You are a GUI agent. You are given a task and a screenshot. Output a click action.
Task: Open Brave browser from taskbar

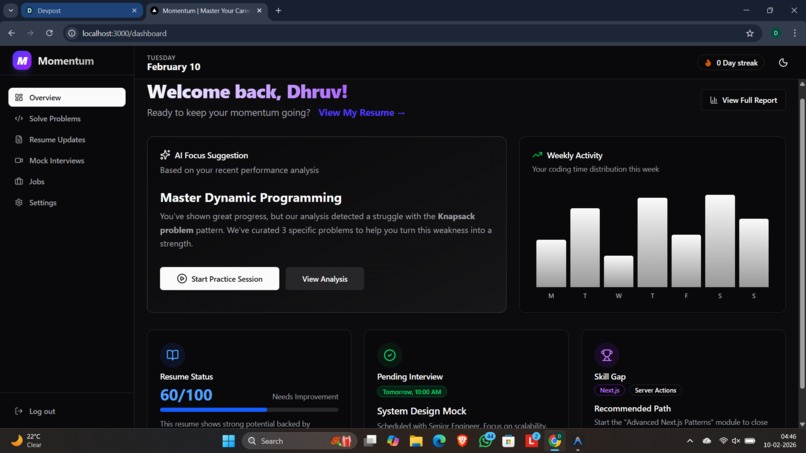point(462,441)
